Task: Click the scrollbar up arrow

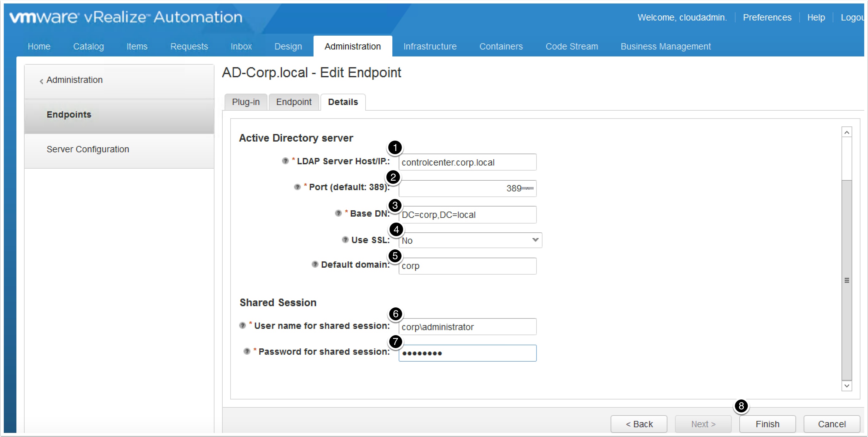Action: coord(847,132)
